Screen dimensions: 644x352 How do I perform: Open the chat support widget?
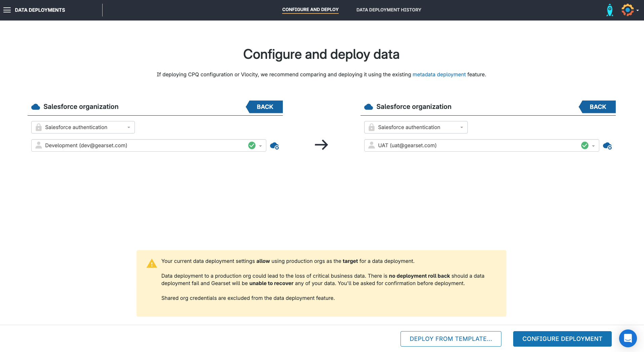pos(628,338)
